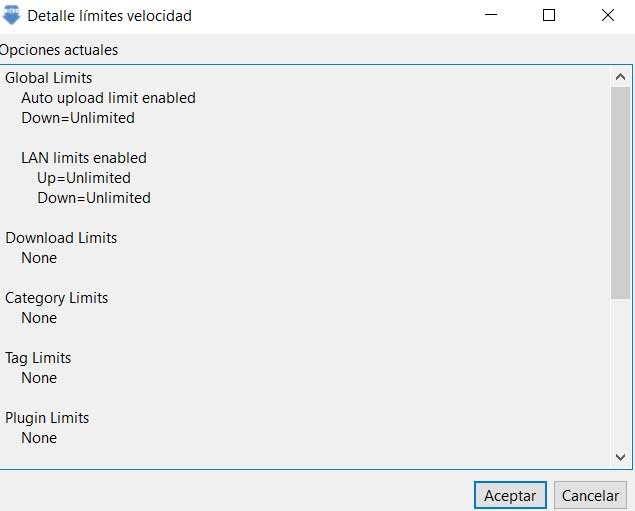Close the Detalle límites velocidad window
This screenshot has width=635, height=511.
tap(608, 15)
